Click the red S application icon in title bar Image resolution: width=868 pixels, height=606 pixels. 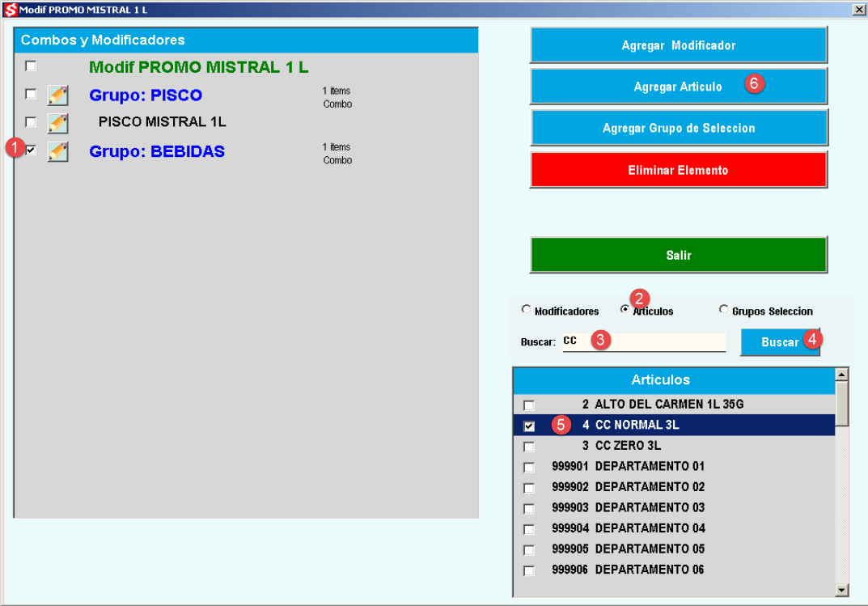pos(11,10)
